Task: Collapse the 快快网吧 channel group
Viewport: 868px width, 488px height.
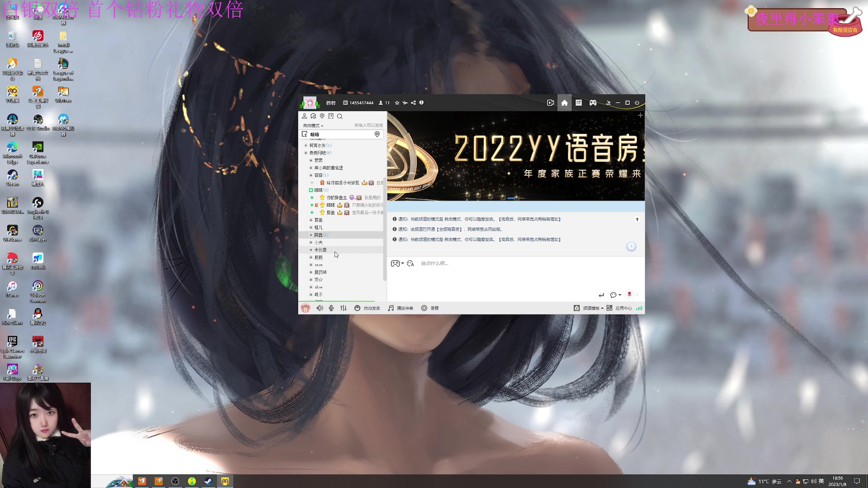Action: (306, 153)
